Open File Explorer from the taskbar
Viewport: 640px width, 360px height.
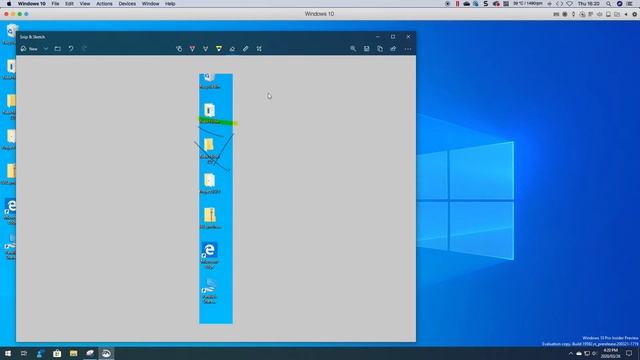pos(73,353)
